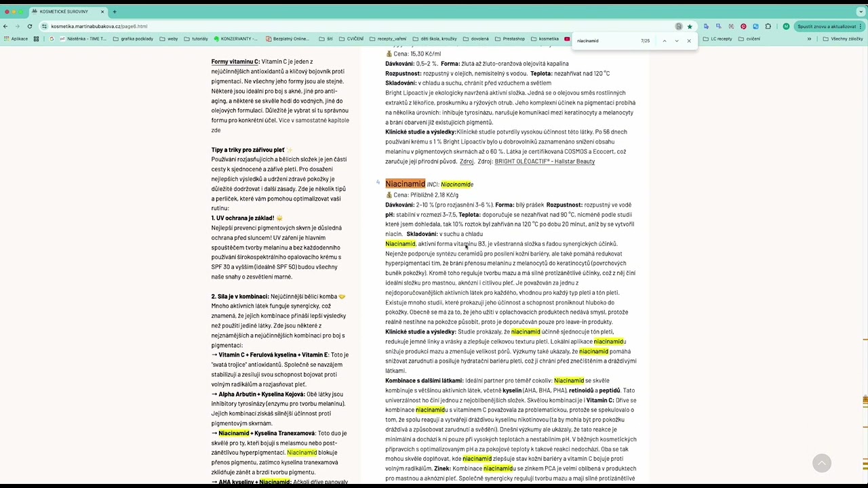Open the Google bookmark icon

pyautogui.click(x=52, y=39)
